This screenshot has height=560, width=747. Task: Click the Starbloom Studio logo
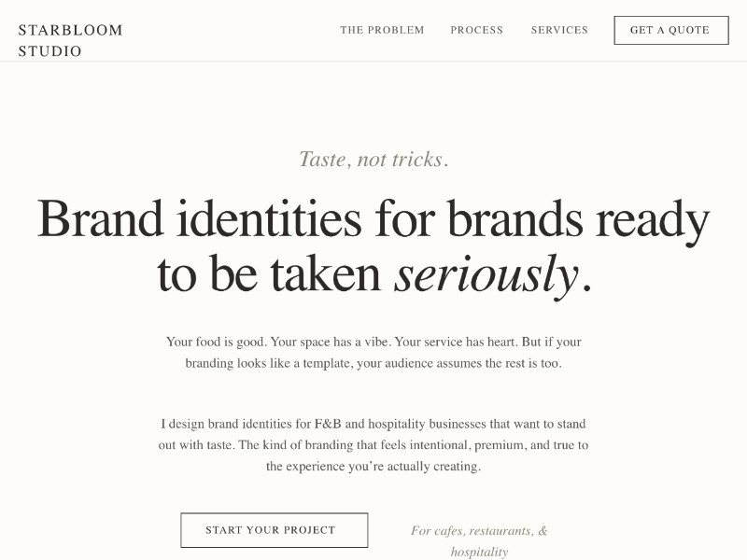click(71, 40)
